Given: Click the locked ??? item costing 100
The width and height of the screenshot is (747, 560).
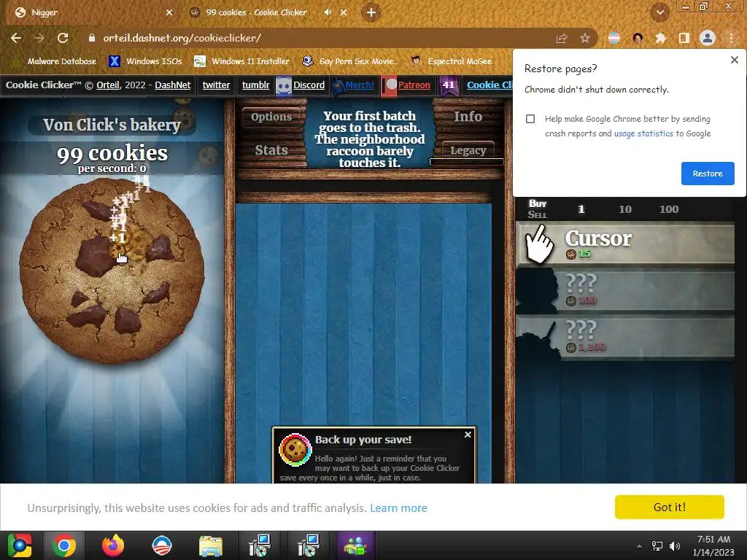Looking at the screenshot, I should coord(625,290).
